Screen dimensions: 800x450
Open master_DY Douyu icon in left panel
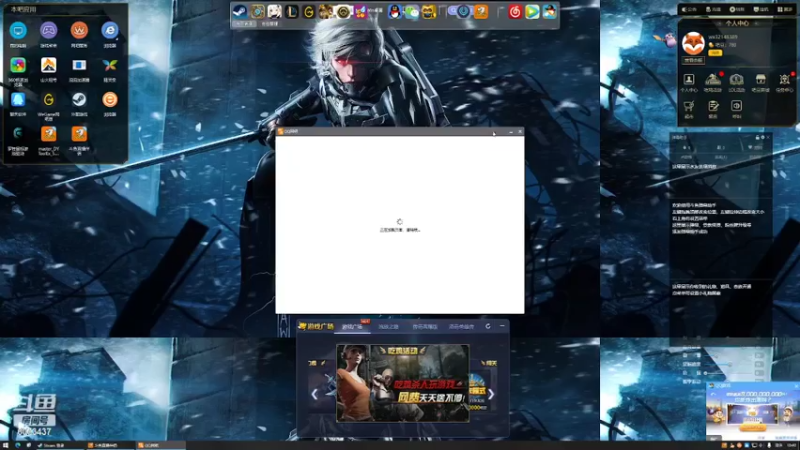pyautogui.click(x=48, y=134)
